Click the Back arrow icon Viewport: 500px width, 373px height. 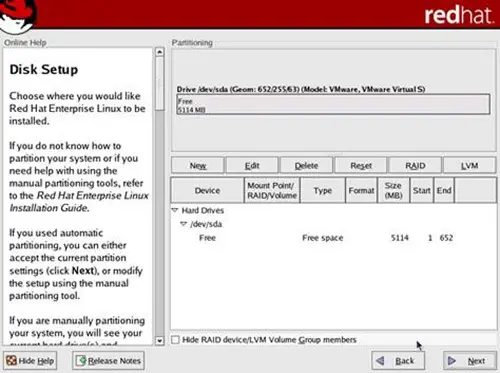[x=380, y=361]
